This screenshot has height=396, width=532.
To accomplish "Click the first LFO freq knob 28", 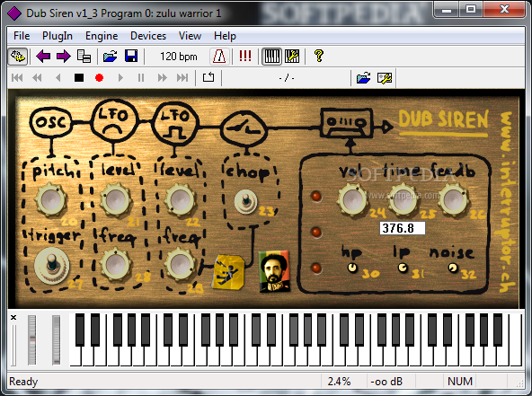I will point(115,265).
